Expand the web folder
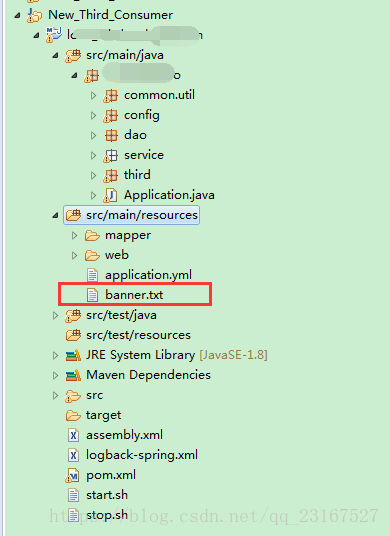Screen dimensions: 390x536 click(x=75, y=255)
